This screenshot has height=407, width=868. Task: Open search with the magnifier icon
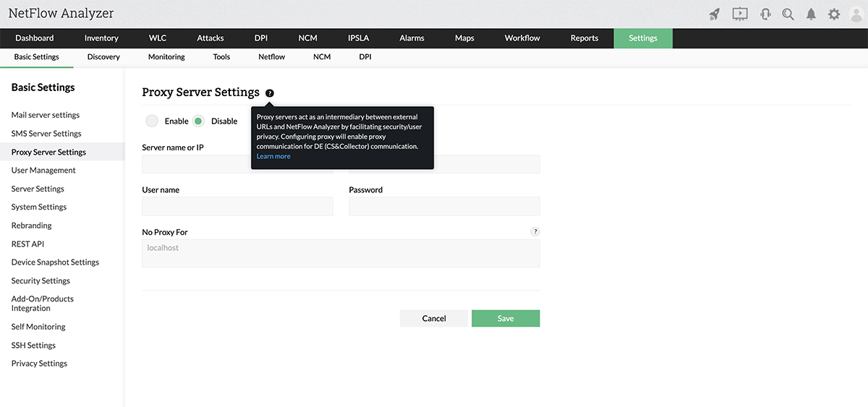(788, 14)
